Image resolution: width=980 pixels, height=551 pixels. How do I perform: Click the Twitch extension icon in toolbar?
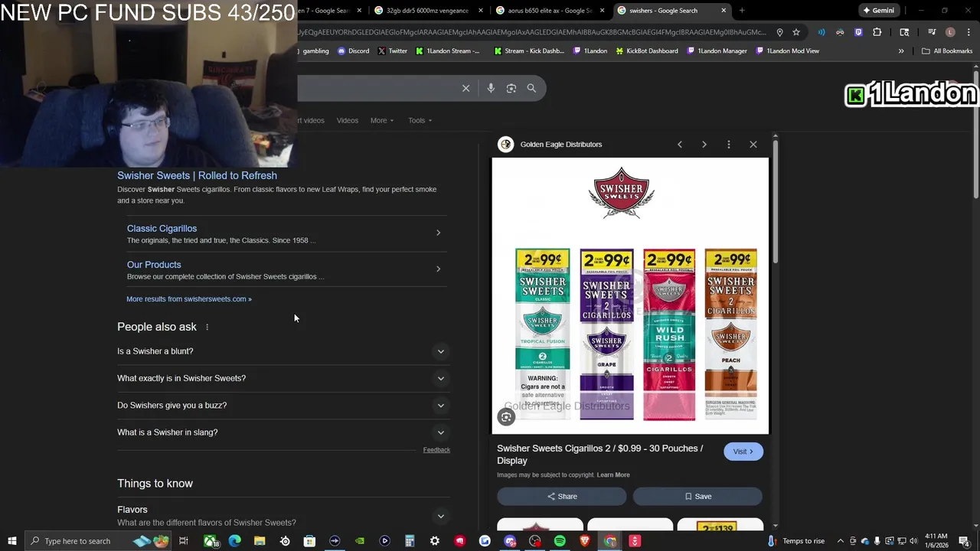858,32
